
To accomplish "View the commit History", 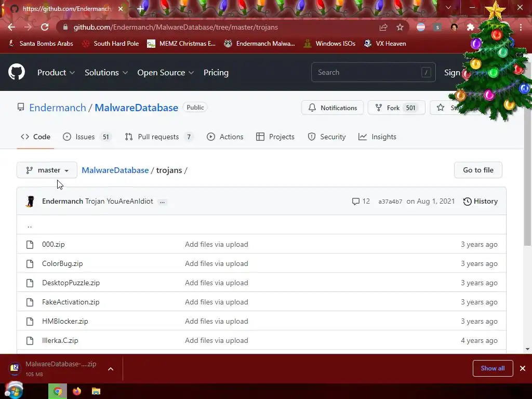I will pos(481,201).
